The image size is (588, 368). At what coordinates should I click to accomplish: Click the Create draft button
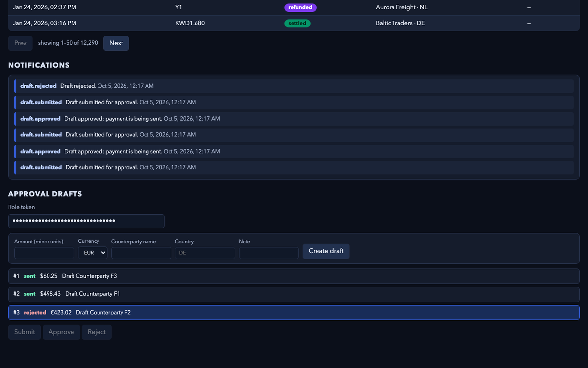coord(326,251)
